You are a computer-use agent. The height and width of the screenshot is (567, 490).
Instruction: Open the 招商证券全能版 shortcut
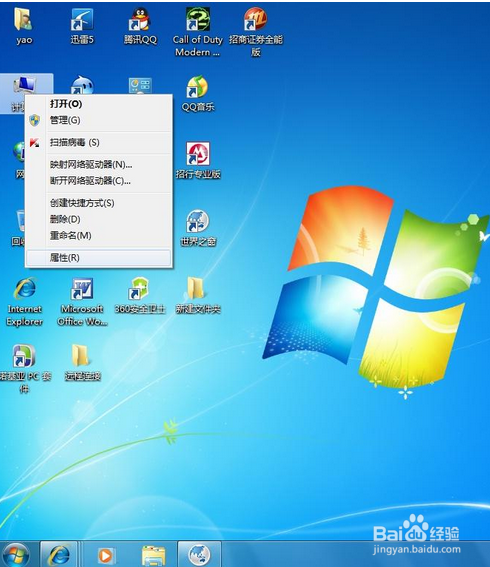(255, 20)
